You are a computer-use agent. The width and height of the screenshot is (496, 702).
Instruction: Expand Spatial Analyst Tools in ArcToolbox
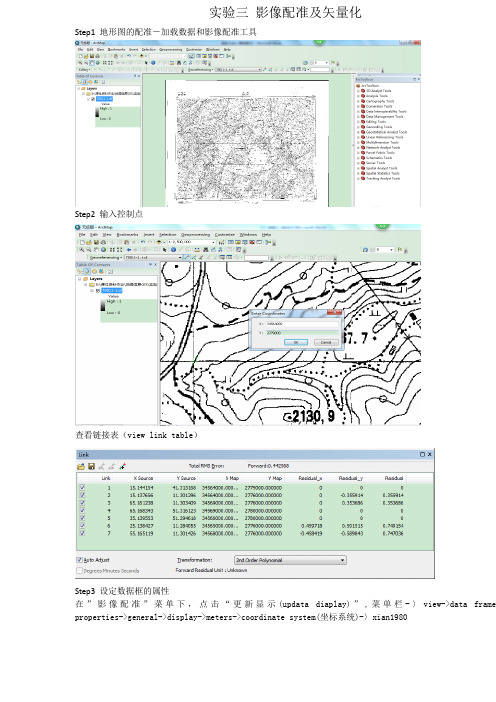pyautogui.click(x=358, y=168)
